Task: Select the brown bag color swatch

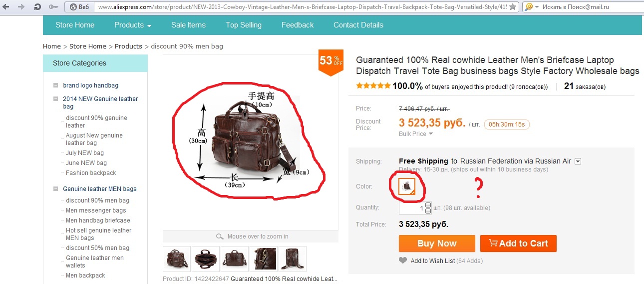Action: pos(407,186)
